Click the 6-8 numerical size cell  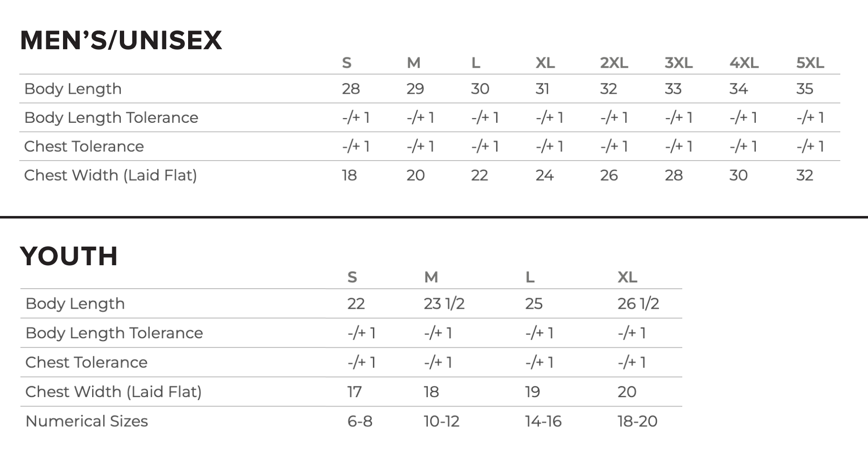point(360,422)
